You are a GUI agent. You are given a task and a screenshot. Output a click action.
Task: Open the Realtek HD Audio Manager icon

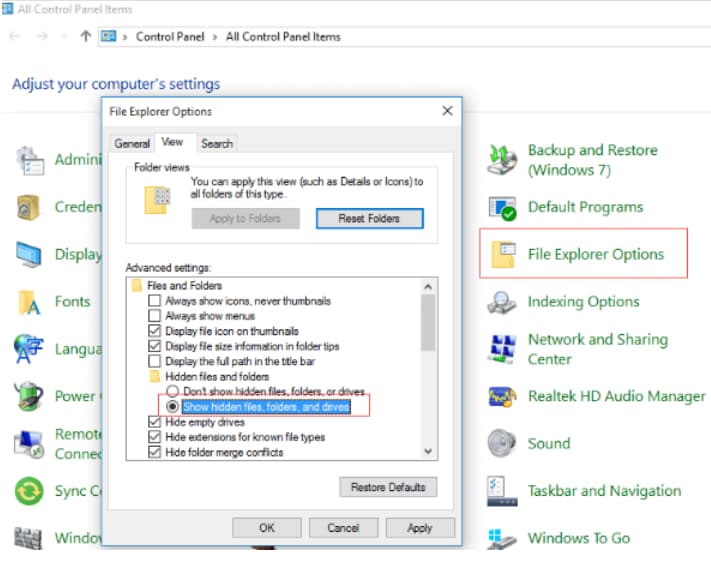502,396
